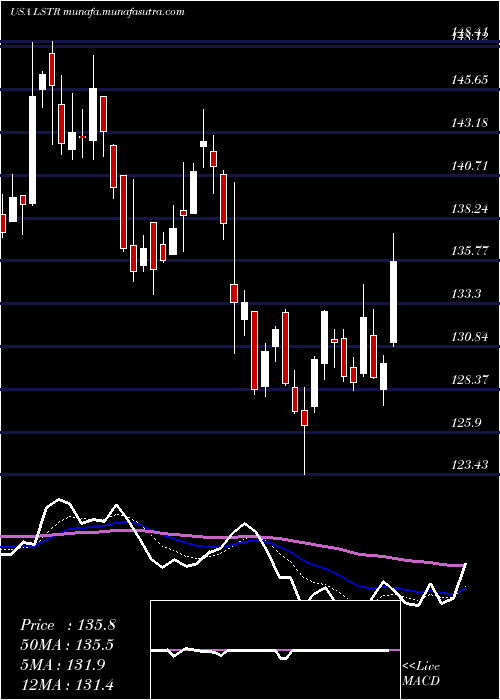This screenshot has height=700, width=500.
Task: Click the 128.37 price axis label
Action: click(469, 380)
